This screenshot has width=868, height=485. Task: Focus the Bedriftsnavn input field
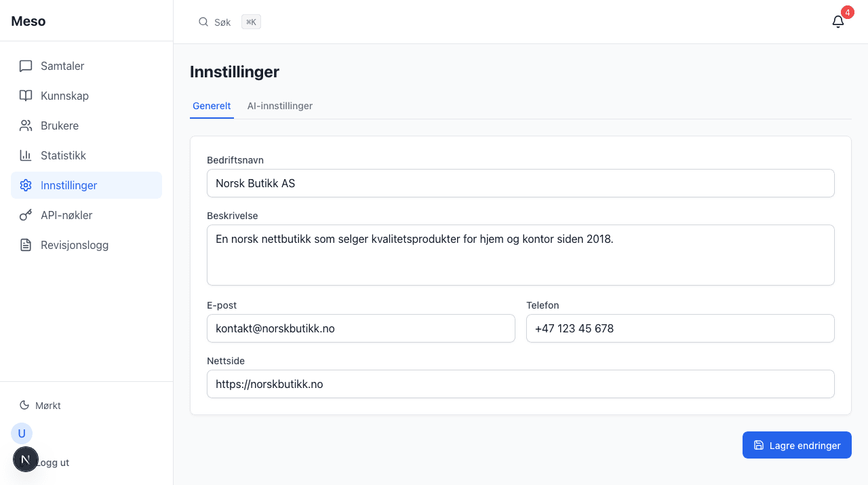(x=520, y=183)
